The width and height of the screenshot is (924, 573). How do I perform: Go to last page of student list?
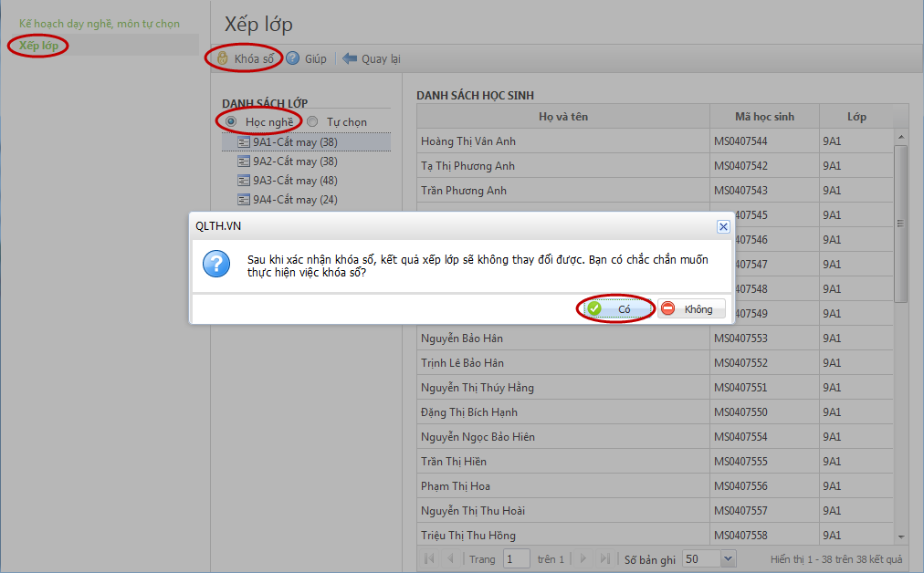tap(604, 558)
